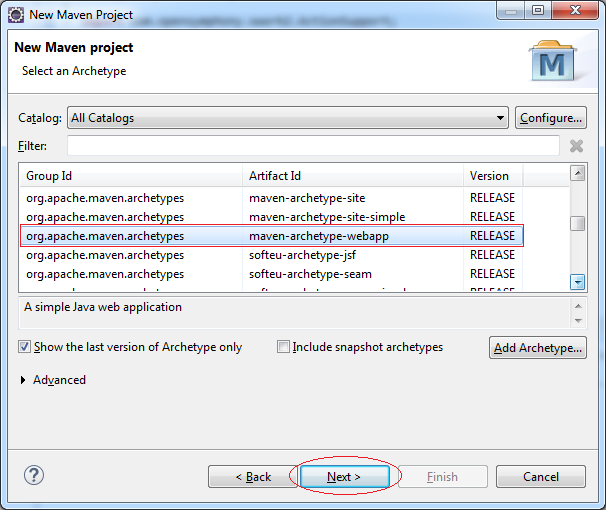Focus the Filter text field
The image size is (606, 510).
(313, 146)
